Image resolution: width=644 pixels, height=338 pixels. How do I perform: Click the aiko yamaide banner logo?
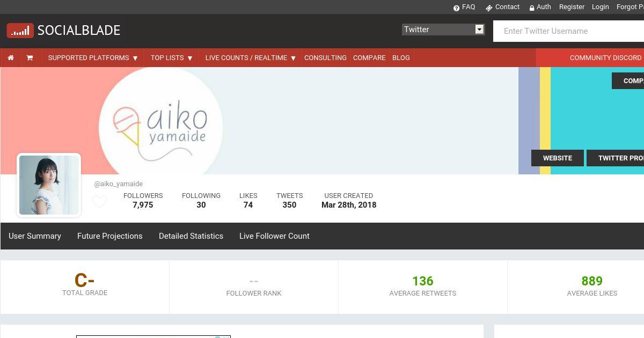[x=161, y=121]
